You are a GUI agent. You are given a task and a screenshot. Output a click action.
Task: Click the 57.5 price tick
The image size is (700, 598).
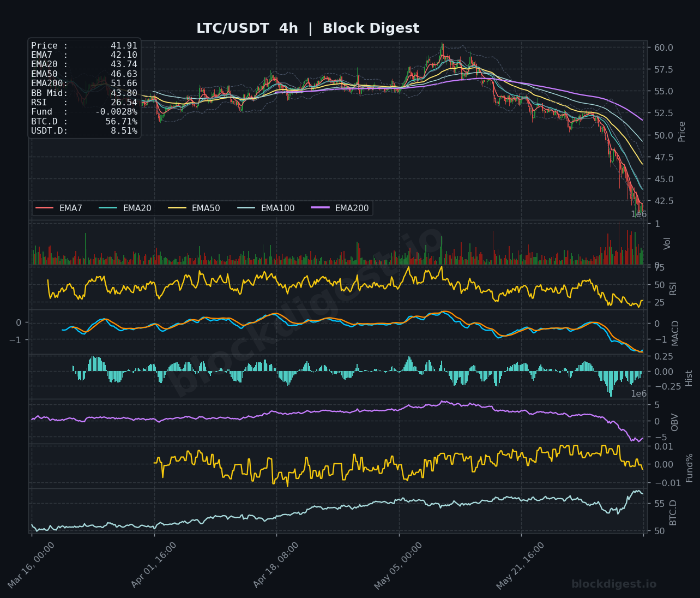(663, 69)
